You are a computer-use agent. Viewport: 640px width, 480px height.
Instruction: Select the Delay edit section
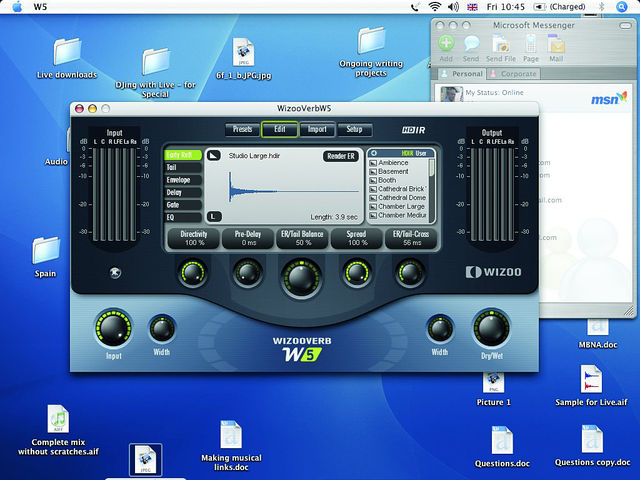183,193
